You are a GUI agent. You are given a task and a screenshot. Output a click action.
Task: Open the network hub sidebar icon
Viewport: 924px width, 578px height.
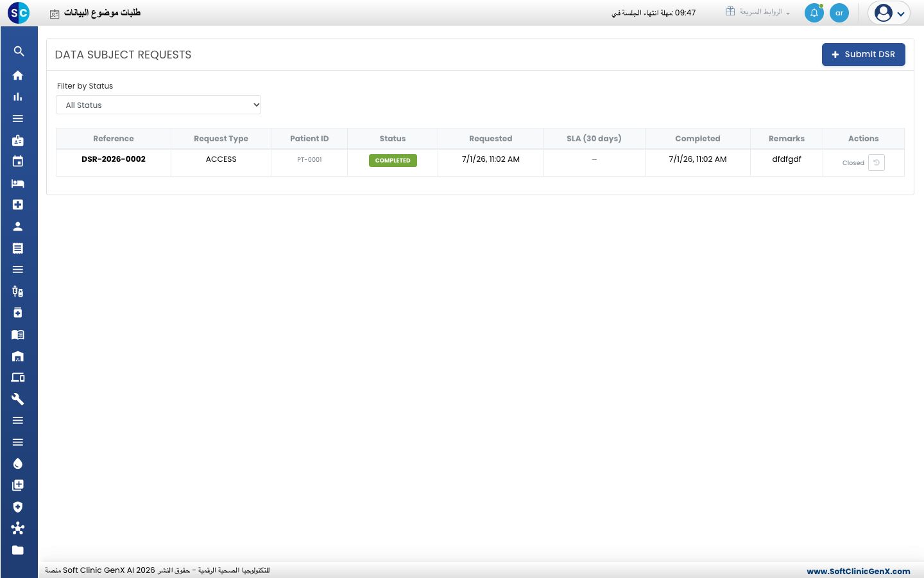coord(18,529)
